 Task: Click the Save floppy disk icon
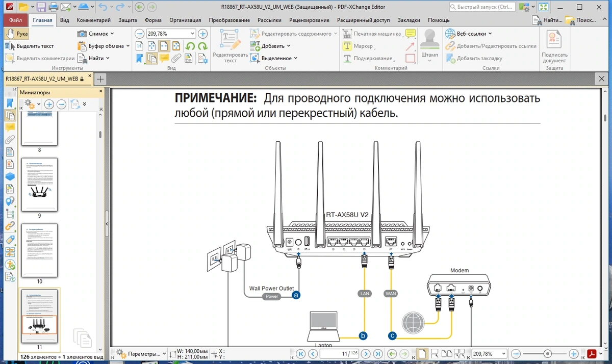pyautogui.click(x=41, y=7)
